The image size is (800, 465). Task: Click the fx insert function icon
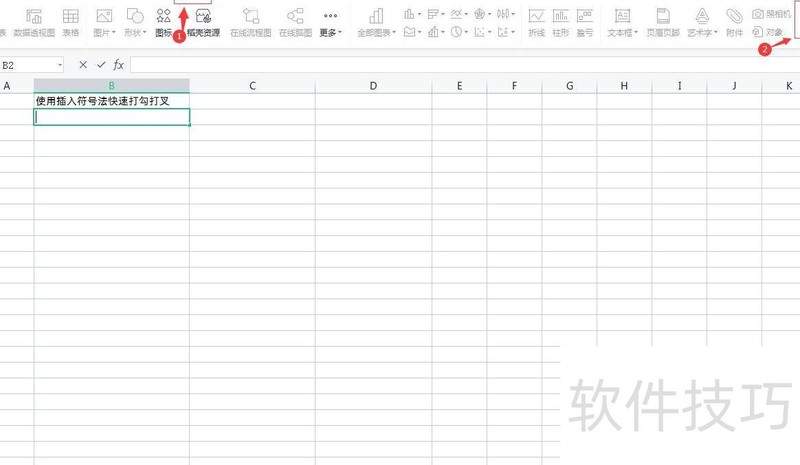(x=118, y=65)
